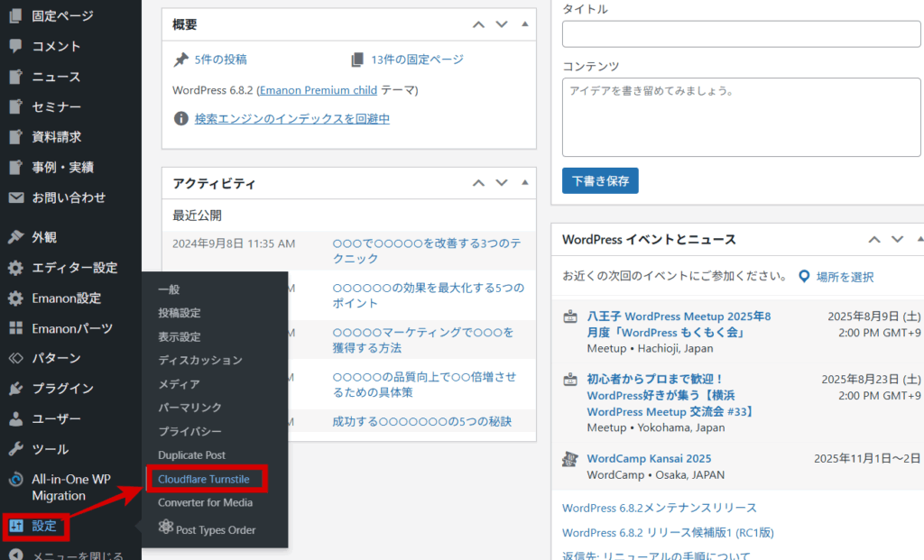Image resolution: width=924 pixels, height=560 pixels.
Task: Move アクティビティ panel down with chevron
Action: 502,183
